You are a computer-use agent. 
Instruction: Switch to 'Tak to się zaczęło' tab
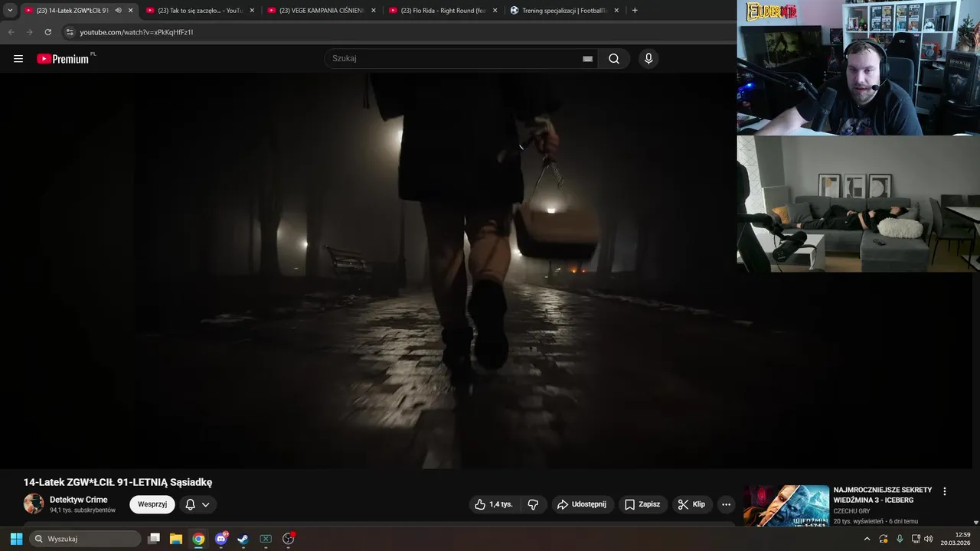(x=200, y=10)
